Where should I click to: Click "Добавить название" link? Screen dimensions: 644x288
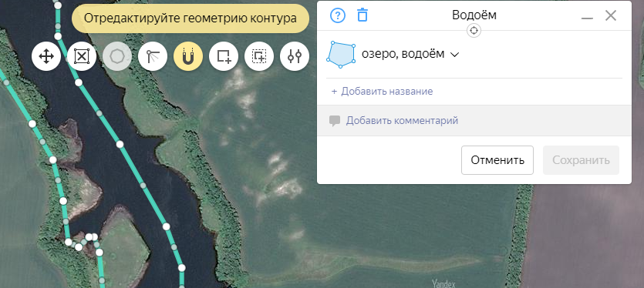(x=382, y=91)
